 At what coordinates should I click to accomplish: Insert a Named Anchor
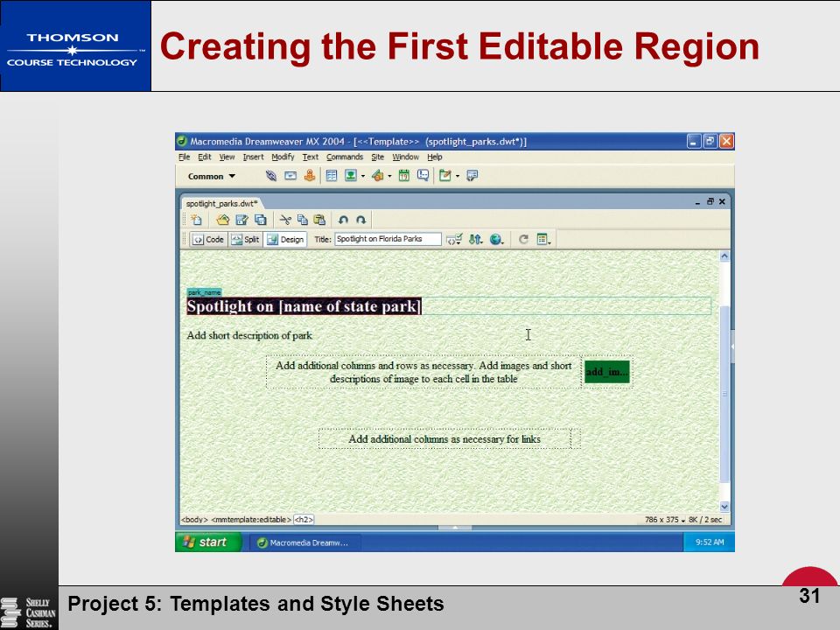310,176
